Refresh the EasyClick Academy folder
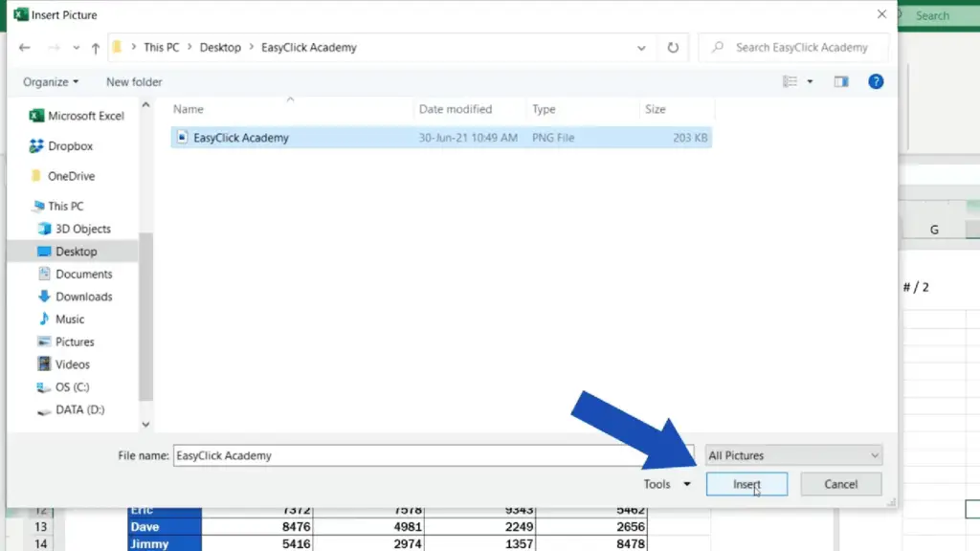 [x=673, y=48]
